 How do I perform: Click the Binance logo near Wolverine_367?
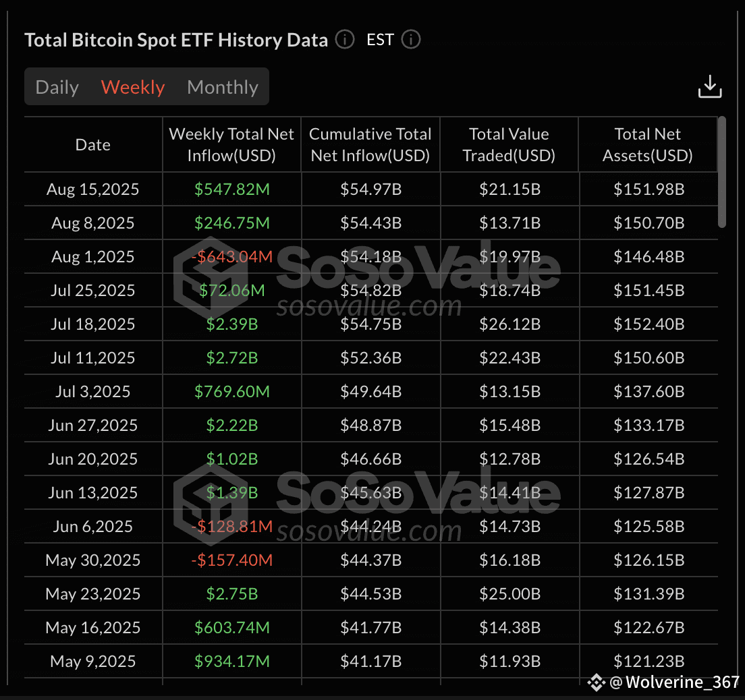point(597,682)
